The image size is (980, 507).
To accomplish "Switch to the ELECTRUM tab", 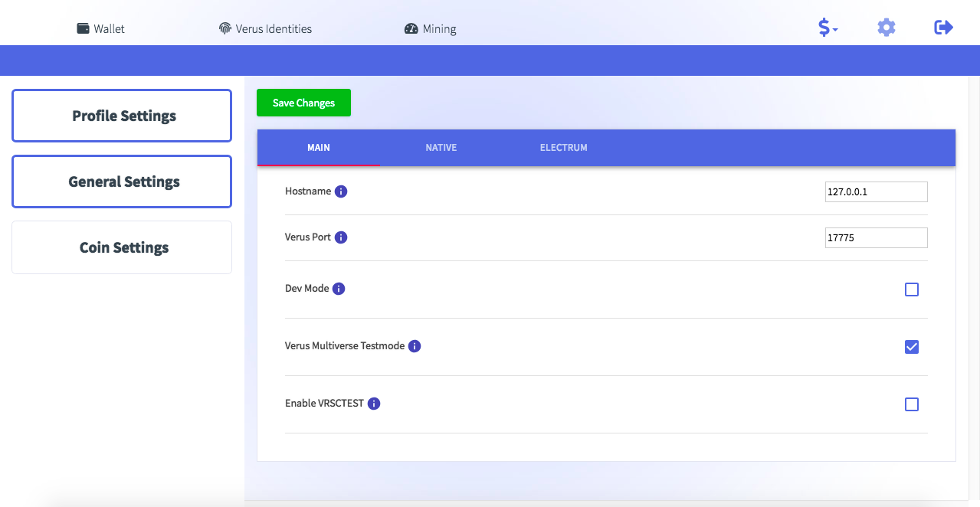I will point(564,147).
